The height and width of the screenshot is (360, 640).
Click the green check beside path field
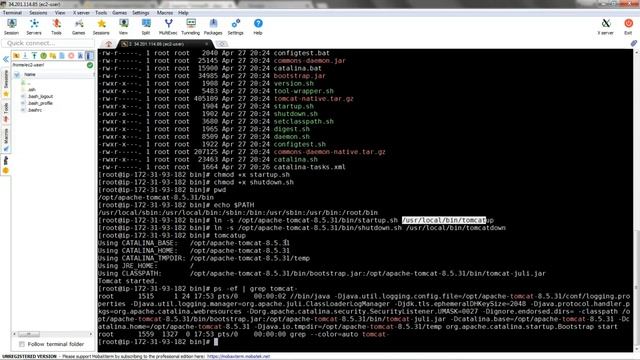[x=90, y=65]
